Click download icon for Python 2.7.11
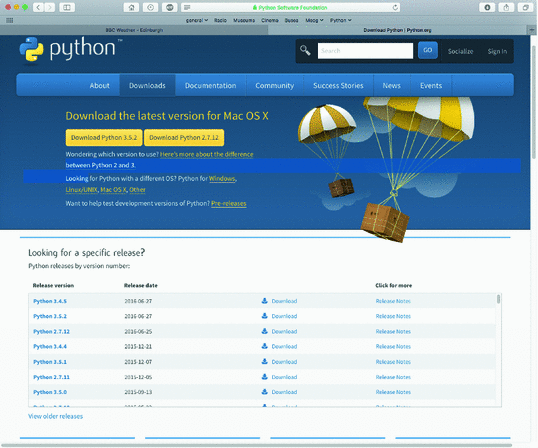538x448 pixels. click(x=265, y=377)
